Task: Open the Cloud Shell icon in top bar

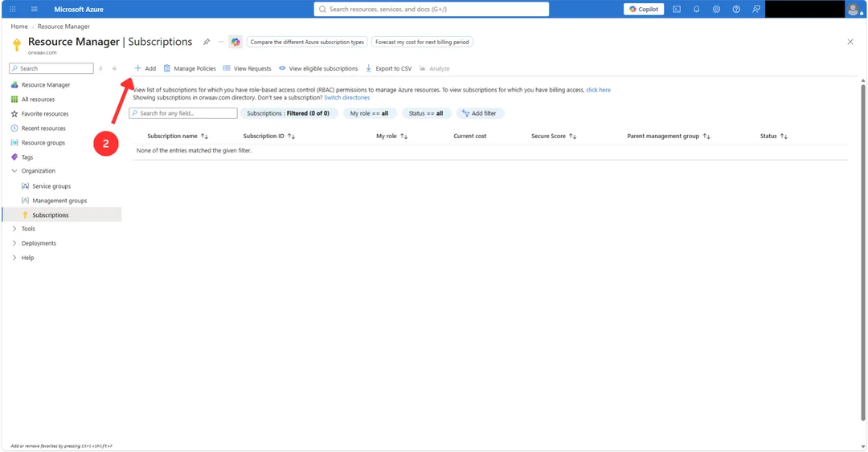Action: (x=677, y=10)
